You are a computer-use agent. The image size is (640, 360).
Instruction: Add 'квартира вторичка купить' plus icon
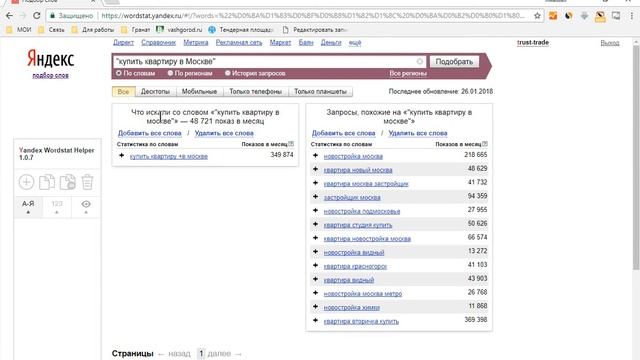(x=316, y=320)
